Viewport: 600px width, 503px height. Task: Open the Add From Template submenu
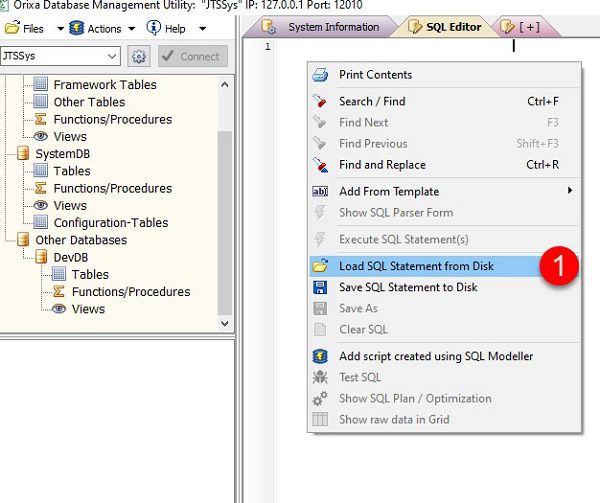click(x=445, y=191)
